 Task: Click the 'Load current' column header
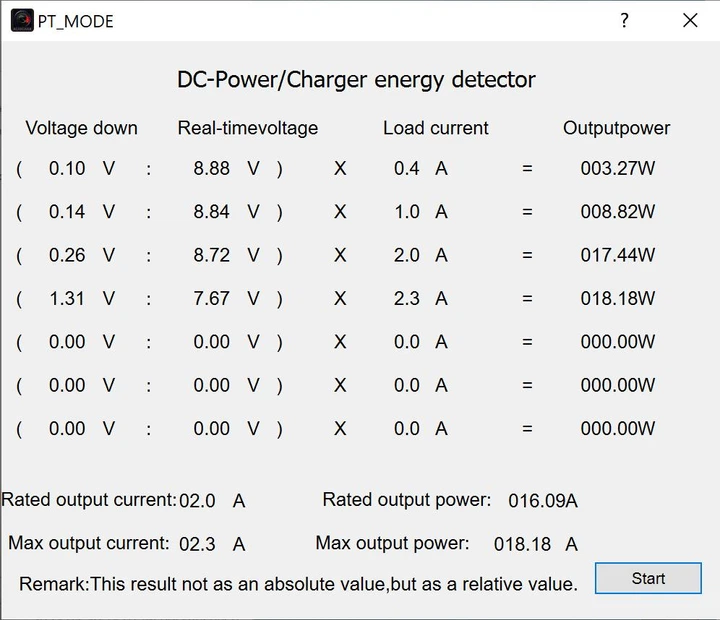click(436, 128)
